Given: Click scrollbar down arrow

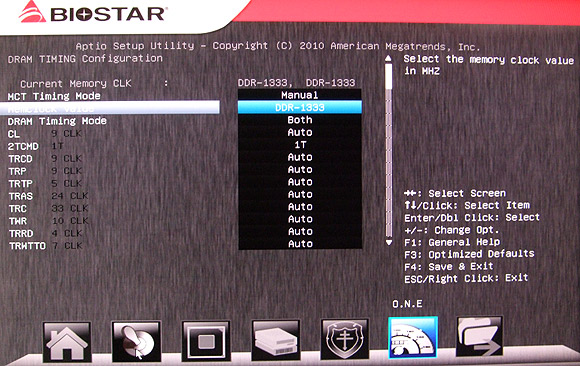Looking at the screenshot, I should 388,243.
